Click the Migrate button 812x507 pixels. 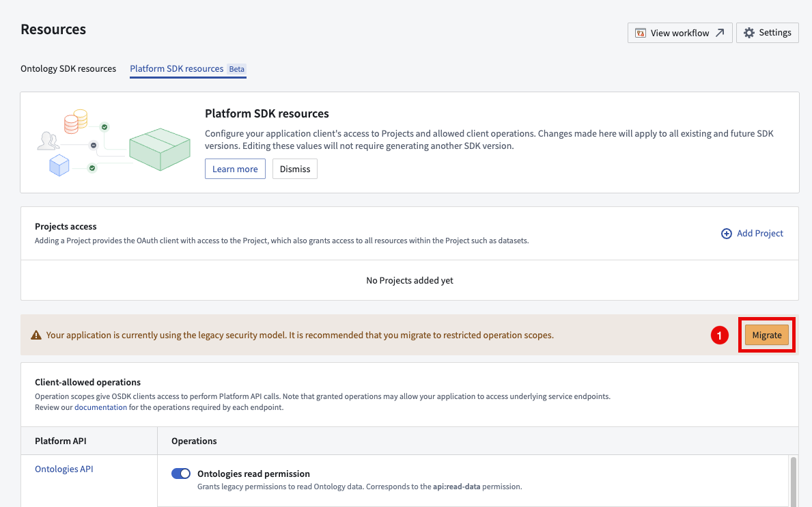pyautogui.click(x=766, y=335)
